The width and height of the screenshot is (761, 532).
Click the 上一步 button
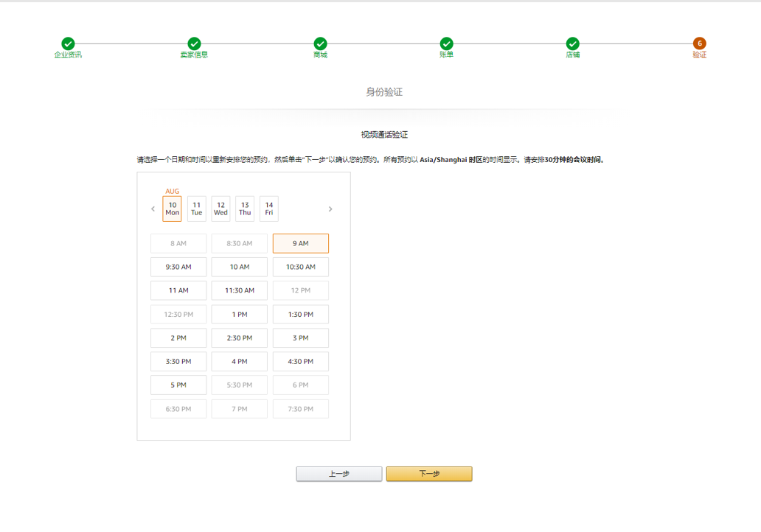pyautogui.click(x=338, y=474)
